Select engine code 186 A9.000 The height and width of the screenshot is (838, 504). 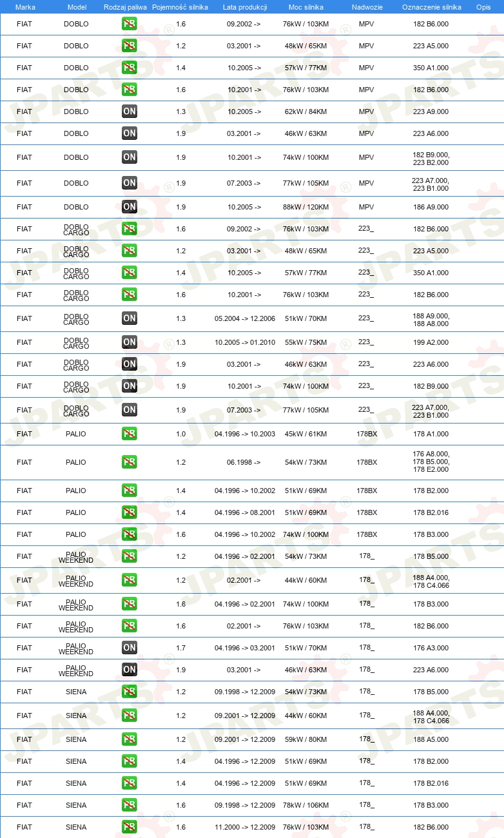431,207
